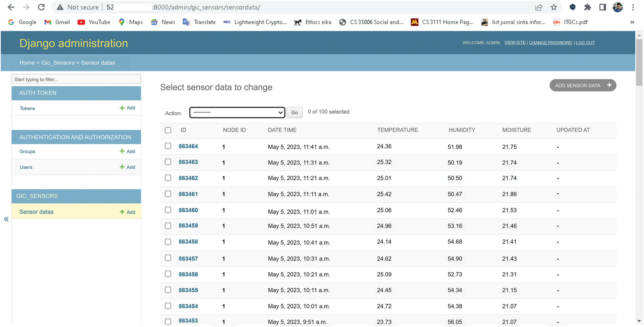644x327 pixels.
Task: Expand the hidden bookmarks overflow chevron
Action: pos(632,22)
